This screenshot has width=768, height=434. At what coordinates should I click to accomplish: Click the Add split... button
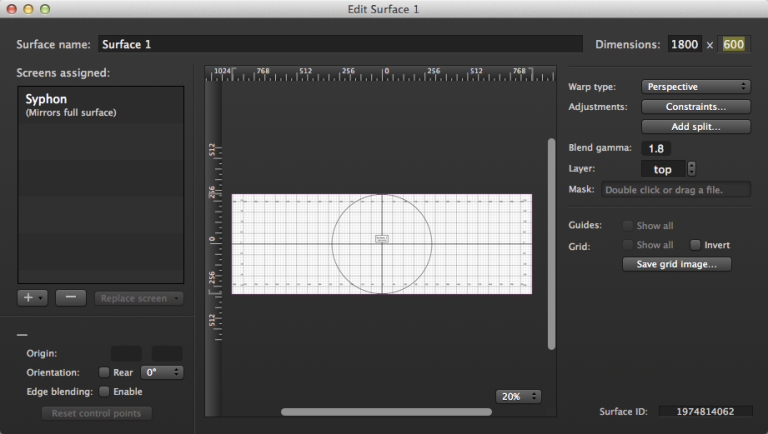click(681, 126)
